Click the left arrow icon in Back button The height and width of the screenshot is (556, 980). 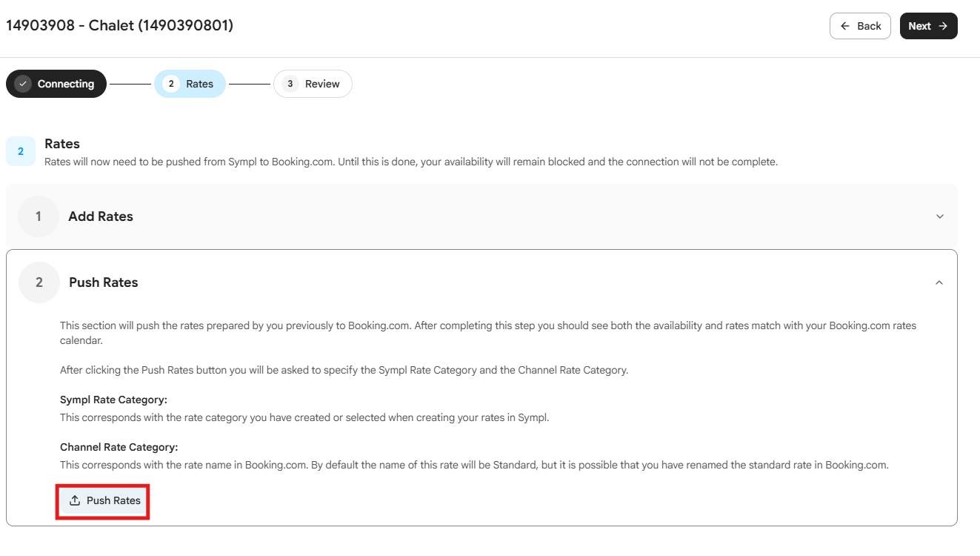point(845,26)
